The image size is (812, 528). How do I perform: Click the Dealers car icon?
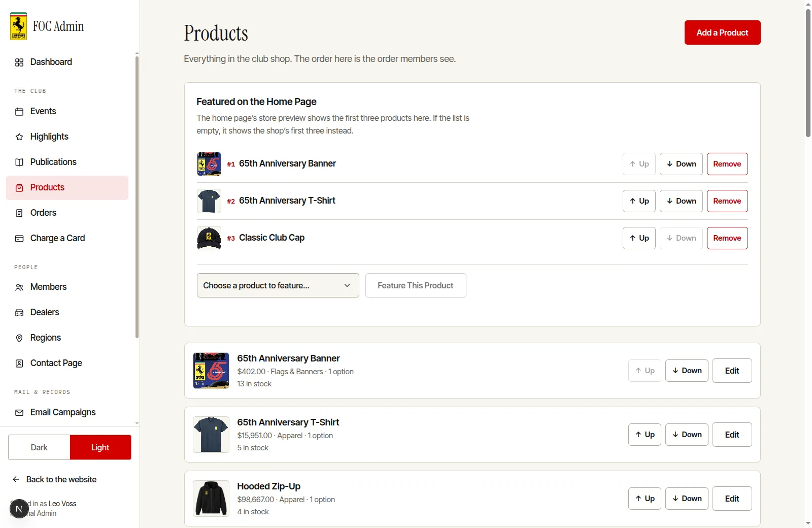coord(19,313)
